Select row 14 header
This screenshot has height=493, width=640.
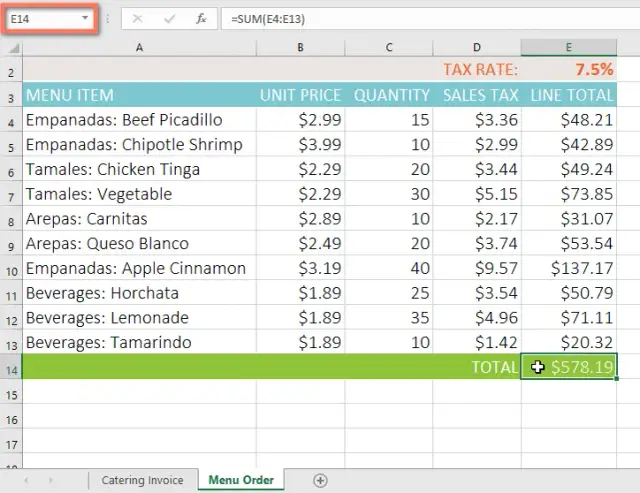click(11, 368)
